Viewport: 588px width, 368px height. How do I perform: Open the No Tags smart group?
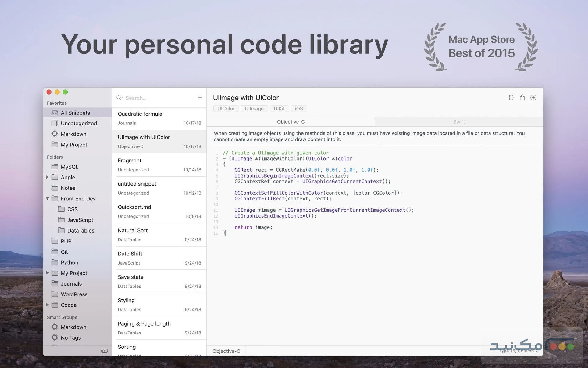pos(70,337)
